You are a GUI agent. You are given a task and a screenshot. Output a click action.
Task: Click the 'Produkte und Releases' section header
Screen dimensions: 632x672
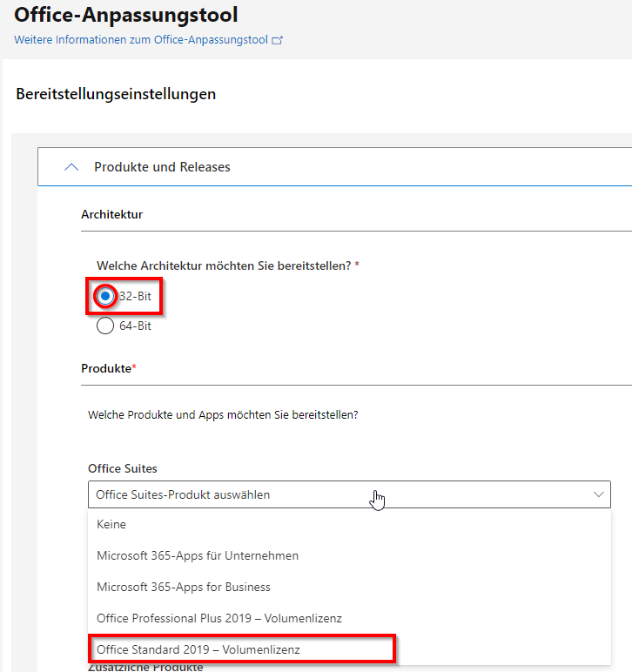pos(162,167)
